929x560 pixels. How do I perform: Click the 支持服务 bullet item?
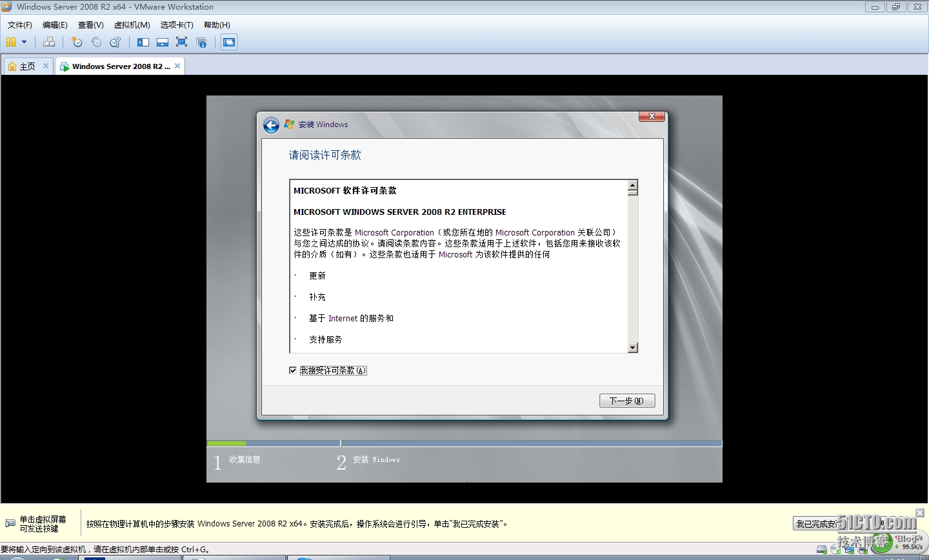(x=326, y=339)
